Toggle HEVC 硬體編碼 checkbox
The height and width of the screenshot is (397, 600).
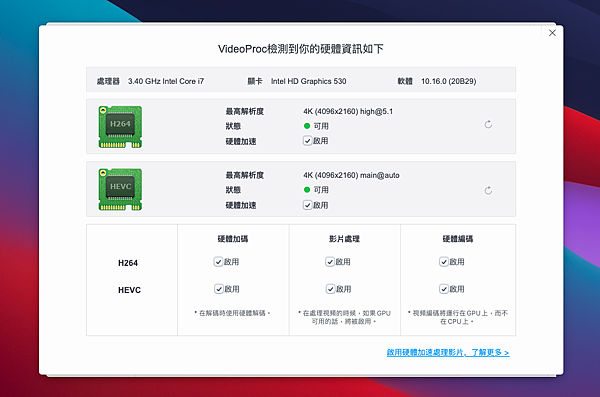coord(443,289)
